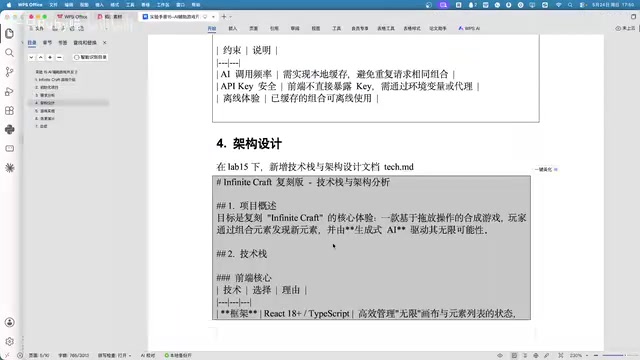640x360 pixels.
Task: Open the files explorer icon in left sidebar
Action: 10,33
